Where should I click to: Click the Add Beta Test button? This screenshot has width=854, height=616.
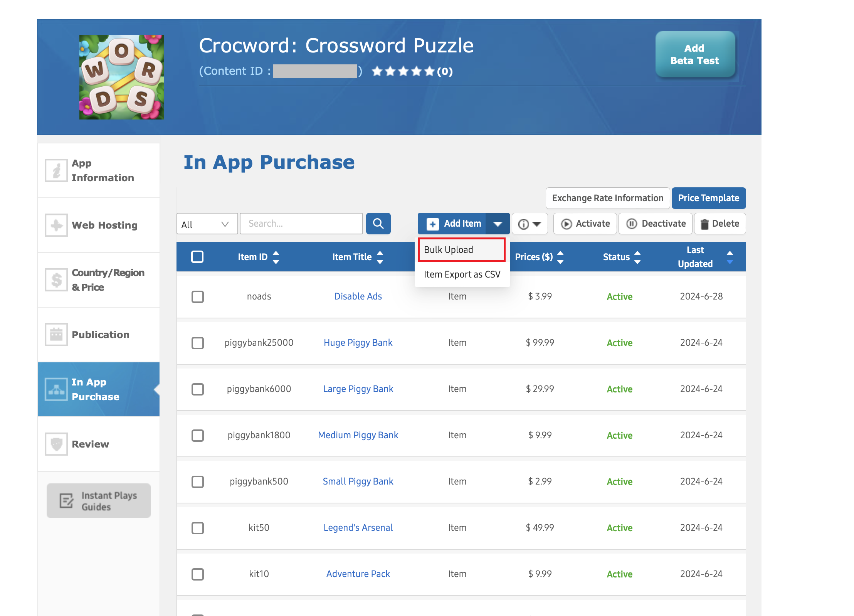(x=695, y=54)
